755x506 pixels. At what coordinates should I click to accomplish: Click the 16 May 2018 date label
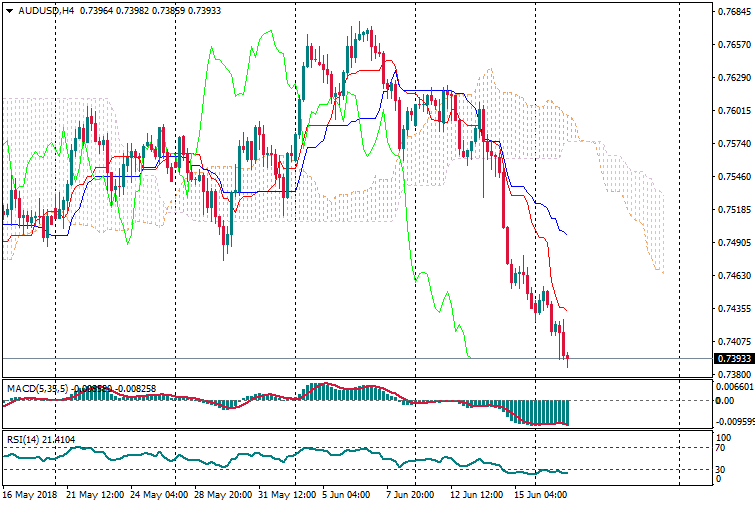(x=28, y=495)
